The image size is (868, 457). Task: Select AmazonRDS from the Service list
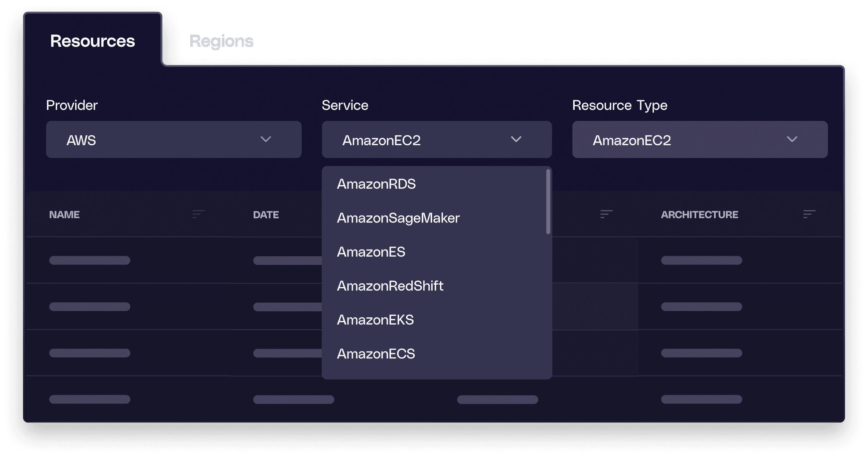(x=377, y=184)
